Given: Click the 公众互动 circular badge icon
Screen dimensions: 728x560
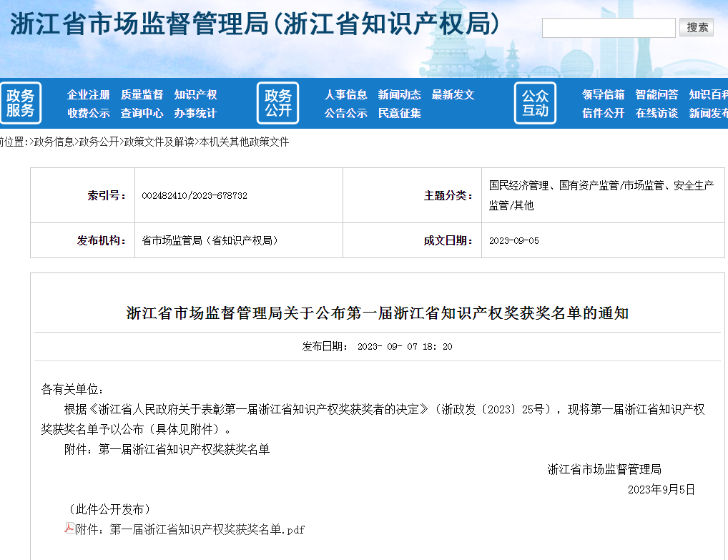Looking at the screenshot, I should pos(534,102).
